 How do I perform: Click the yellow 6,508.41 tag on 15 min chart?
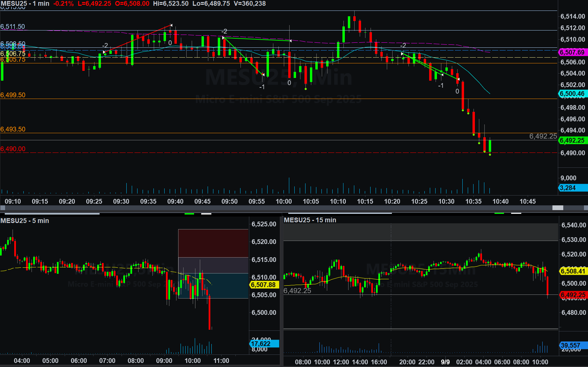click(573, 271)
